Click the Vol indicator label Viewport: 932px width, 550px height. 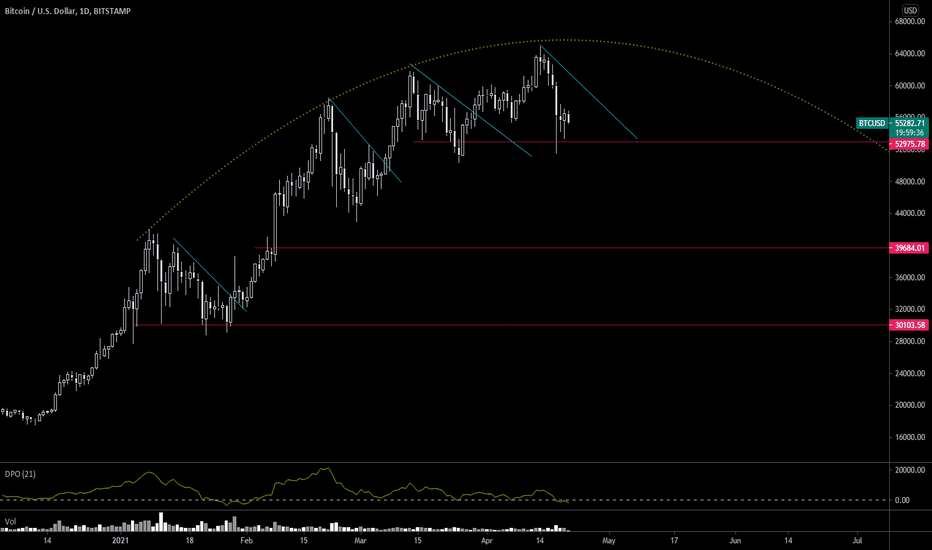(10, 521)
